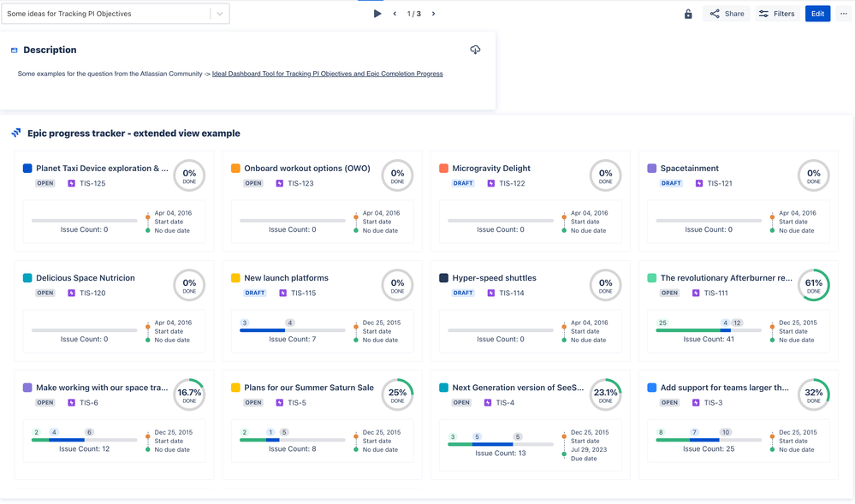Open epic Hyper-speed shuttles
Screen dimensions: 855x504
click(494, 277)
